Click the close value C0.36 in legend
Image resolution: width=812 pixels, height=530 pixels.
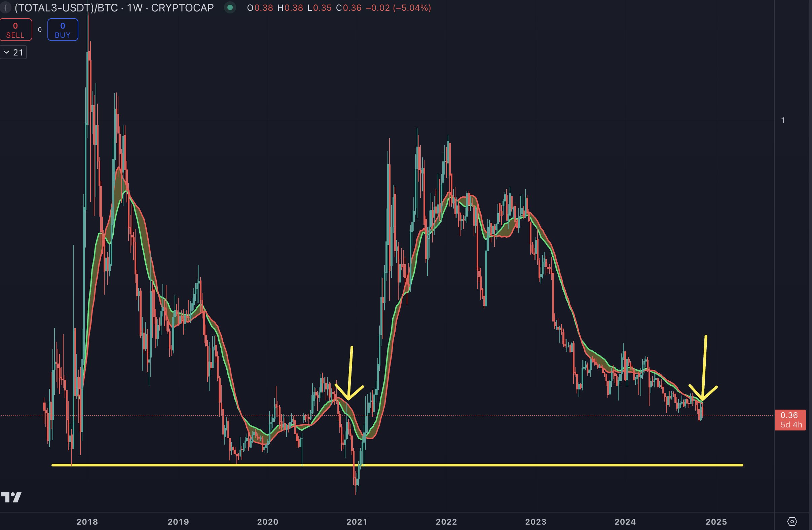click(x=349, y=7)
